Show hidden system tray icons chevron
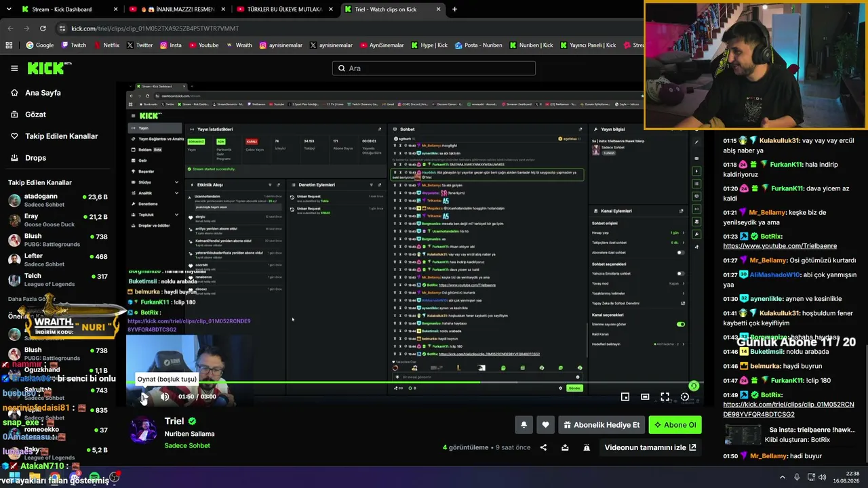The image size is (868, 488). 782,477
